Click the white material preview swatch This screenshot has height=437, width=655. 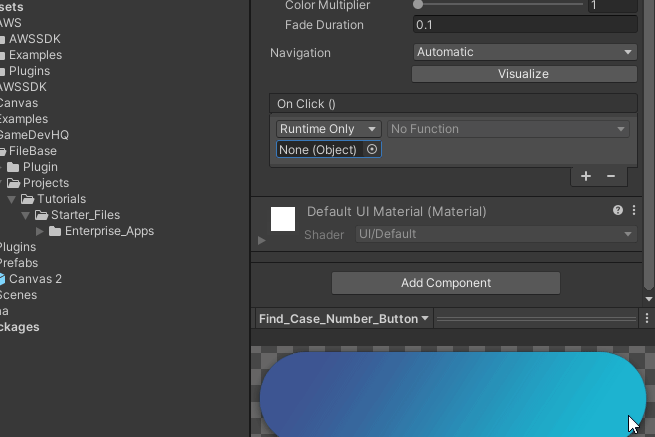click(x=283, y=219)
